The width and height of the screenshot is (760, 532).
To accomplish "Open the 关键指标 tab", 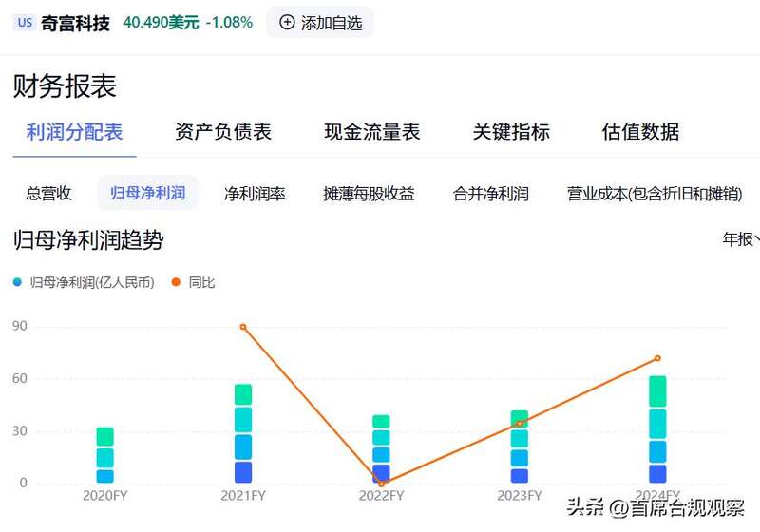I will [x=511, y=132].
